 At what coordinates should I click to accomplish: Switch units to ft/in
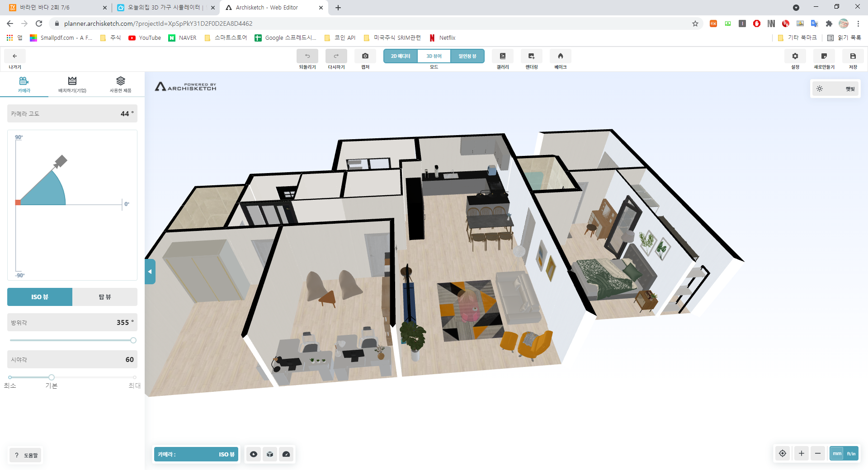pos(851,453)
